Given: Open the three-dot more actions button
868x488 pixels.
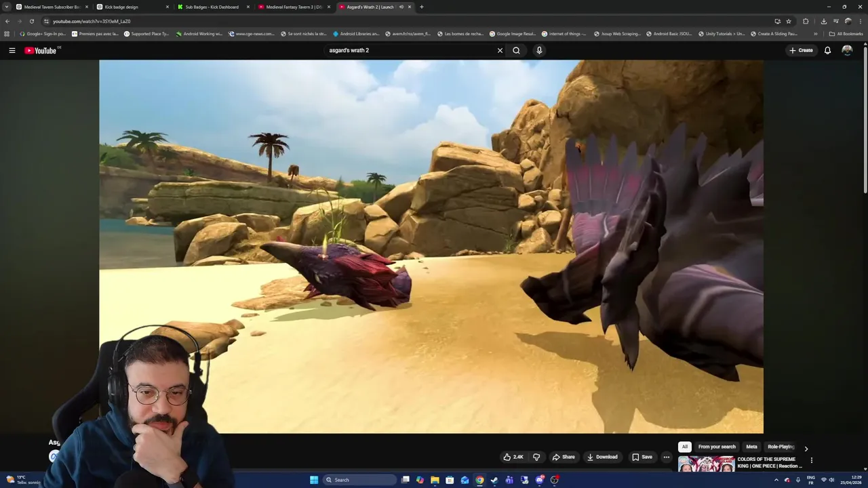Looking at the screenshot, I should 666,457.
